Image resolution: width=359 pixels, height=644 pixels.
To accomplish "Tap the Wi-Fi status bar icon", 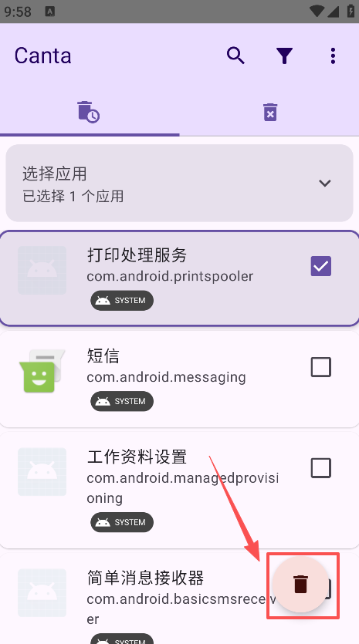I will pos(317,11).
